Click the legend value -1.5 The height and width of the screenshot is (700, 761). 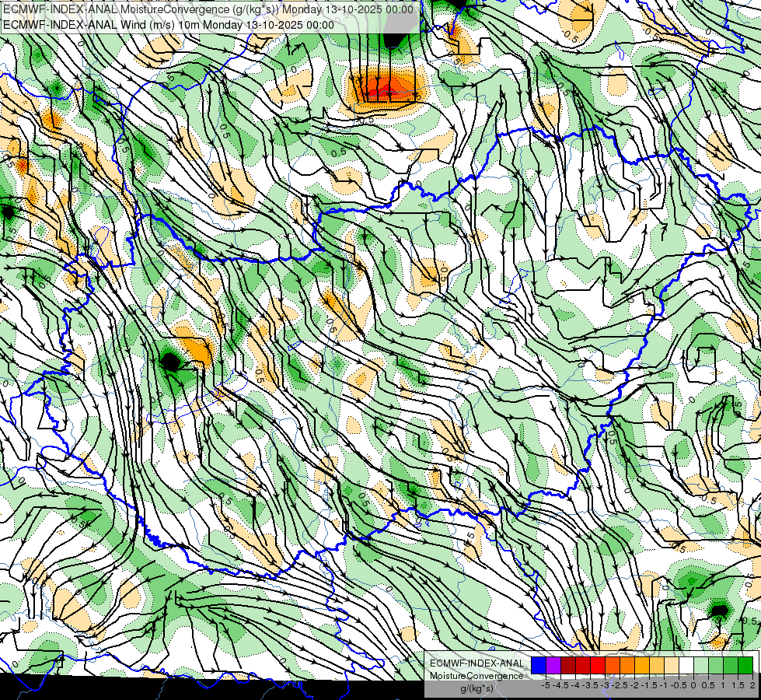(x=649, y=685)
